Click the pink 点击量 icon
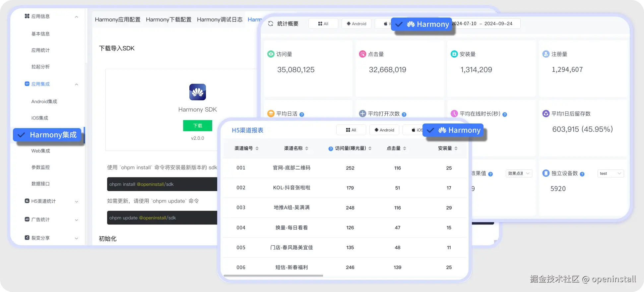The width and height of the screenshot is (644, 292). pos(362,54)
